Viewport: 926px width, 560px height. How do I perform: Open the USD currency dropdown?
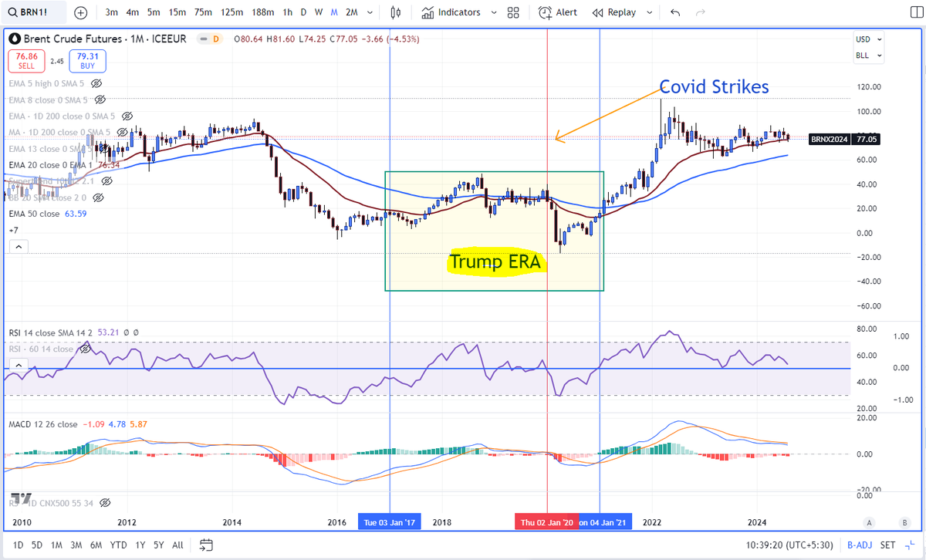point(868,39)
